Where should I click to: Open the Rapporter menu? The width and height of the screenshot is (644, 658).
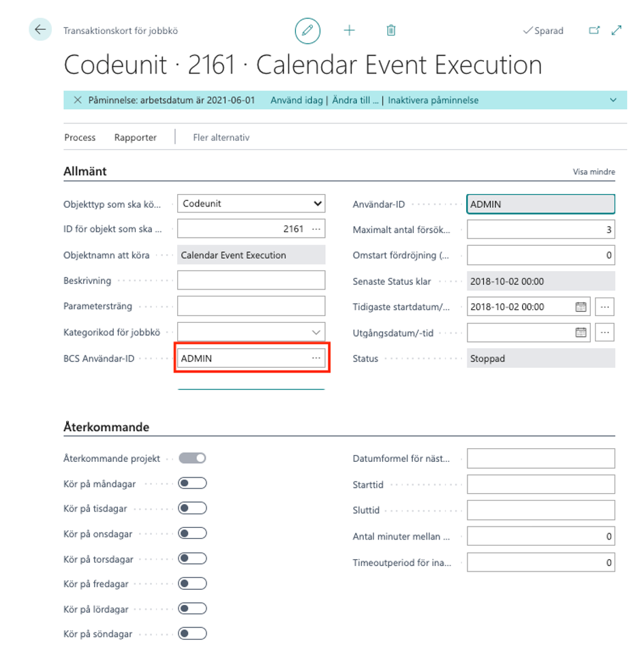coord(136,138)
